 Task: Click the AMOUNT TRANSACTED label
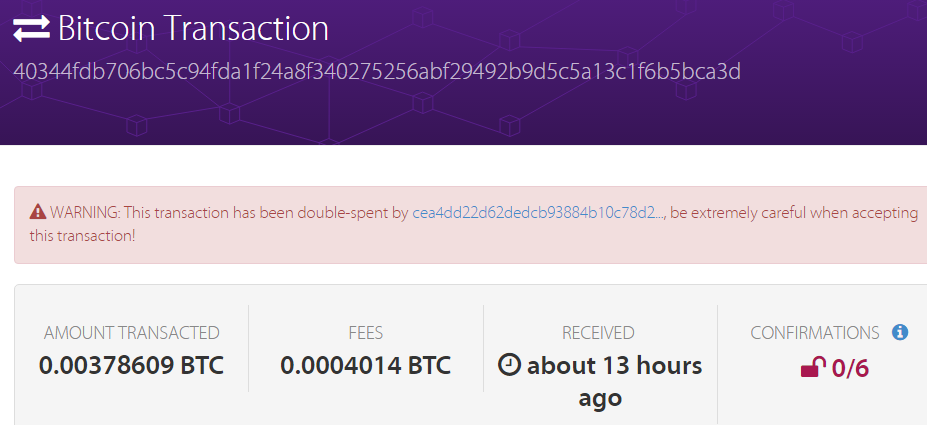131,333
